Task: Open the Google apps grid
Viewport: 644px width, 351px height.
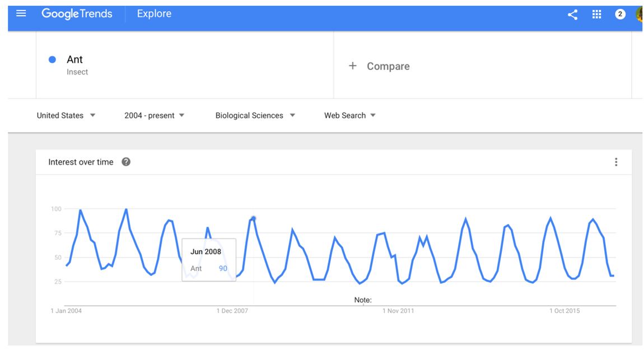Action: click(x=596, y=15)
